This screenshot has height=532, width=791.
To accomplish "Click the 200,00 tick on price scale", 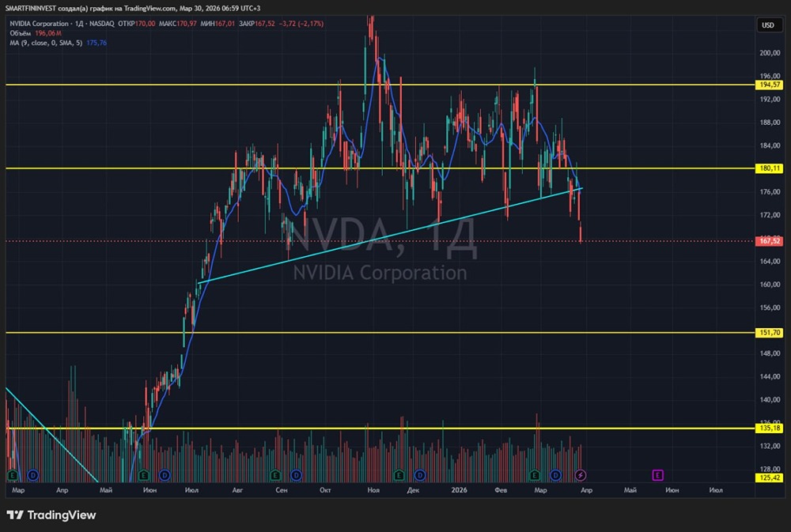I will (x=770, y=53).
